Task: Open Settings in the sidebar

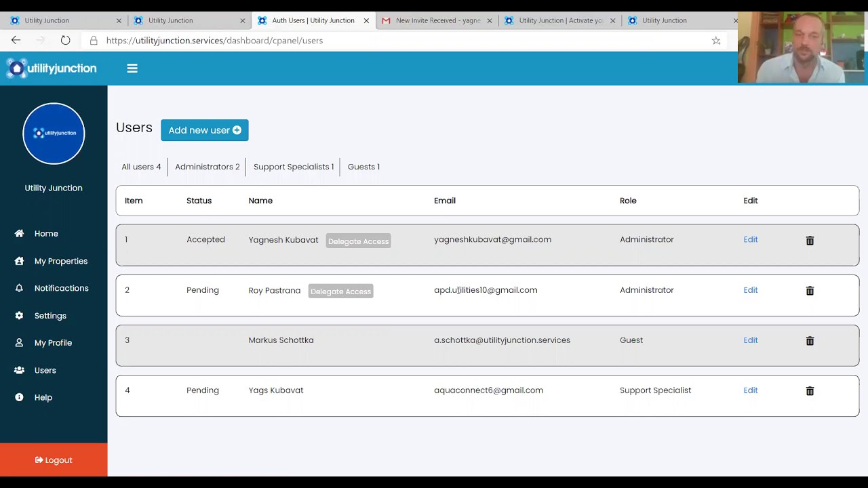Action: [x=50, y=316]
